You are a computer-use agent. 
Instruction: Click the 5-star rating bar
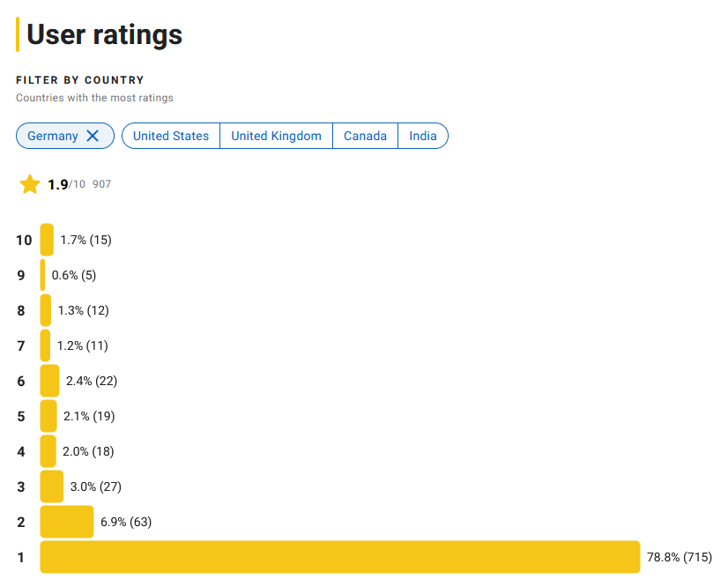click(x=48, y=416)
